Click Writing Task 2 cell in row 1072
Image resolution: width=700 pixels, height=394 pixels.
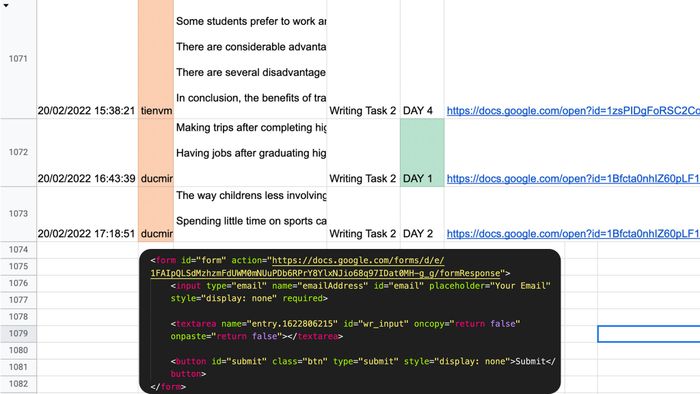coord(363,153)
